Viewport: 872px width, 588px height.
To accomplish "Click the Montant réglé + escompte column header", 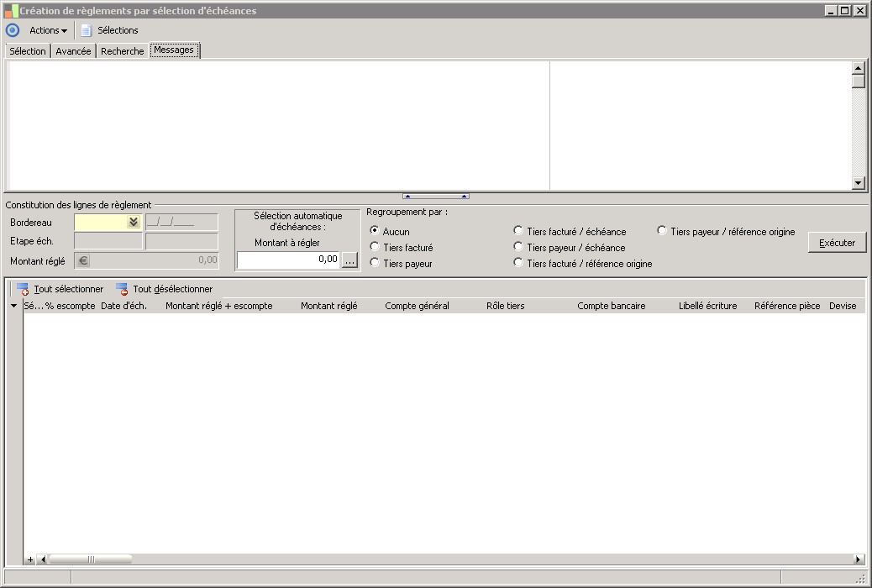I will (219, 306).
